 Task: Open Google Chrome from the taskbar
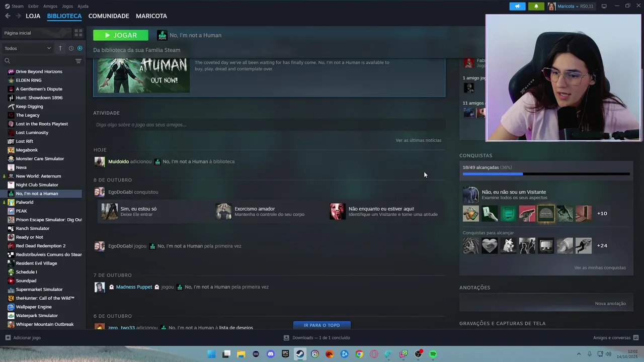(x=359, y=354)
